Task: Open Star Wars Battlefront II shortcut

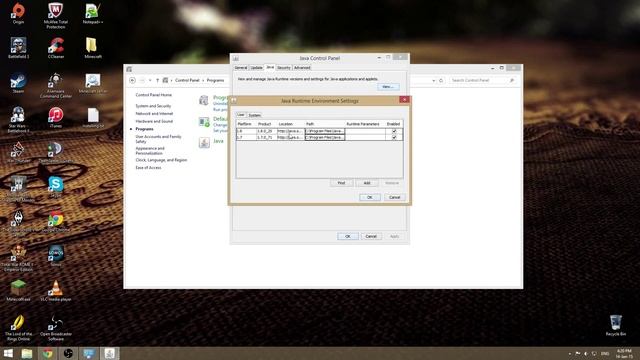Action: [x=18, y=120]
